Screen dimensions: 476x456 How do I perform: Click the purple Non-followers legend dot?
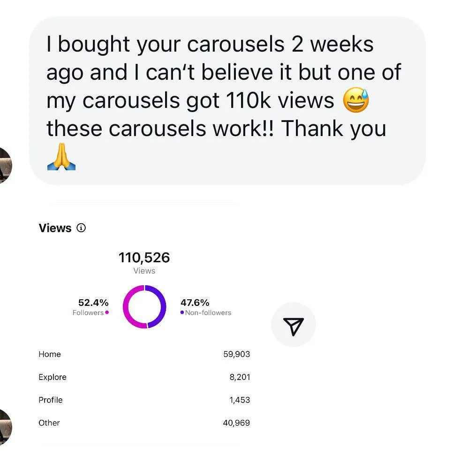pos(182,312)
